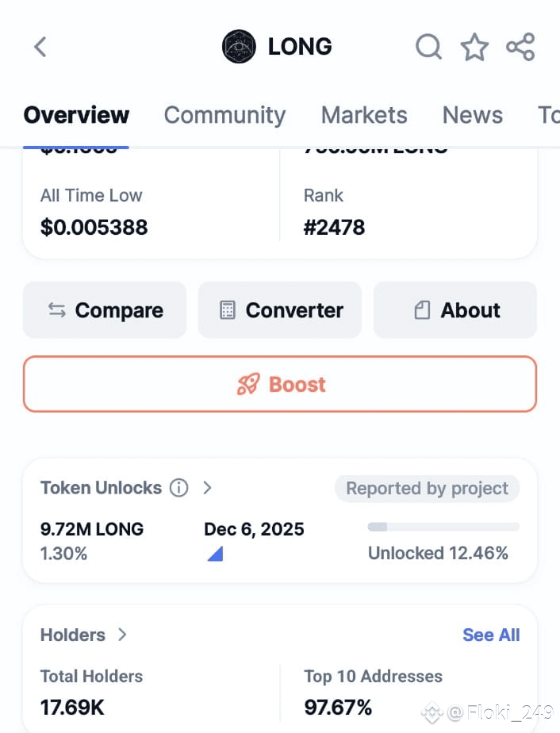Click See All holders link

491,635
